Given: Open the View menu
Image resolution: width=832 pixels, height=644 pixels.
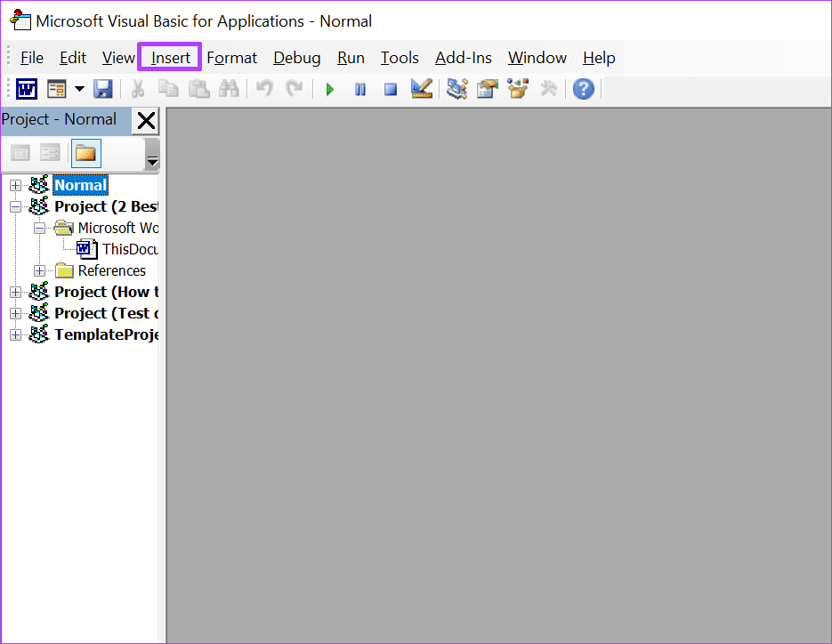Looking at the screenshot, I should [x=118, y=58].
